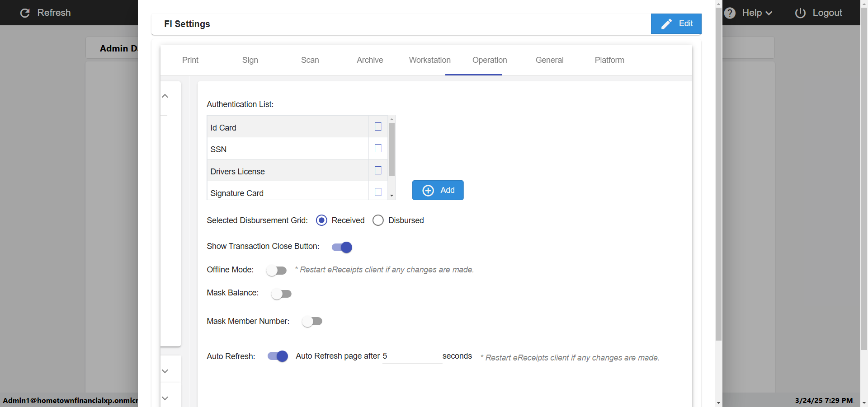
Task: Enable the Mask Balance toggle
Action: coord(281,294)
